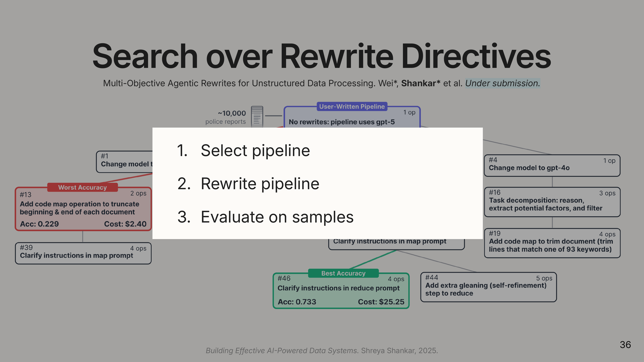
Task: Click the footer text Shreya Shankar, 2025
Action: 399,351
